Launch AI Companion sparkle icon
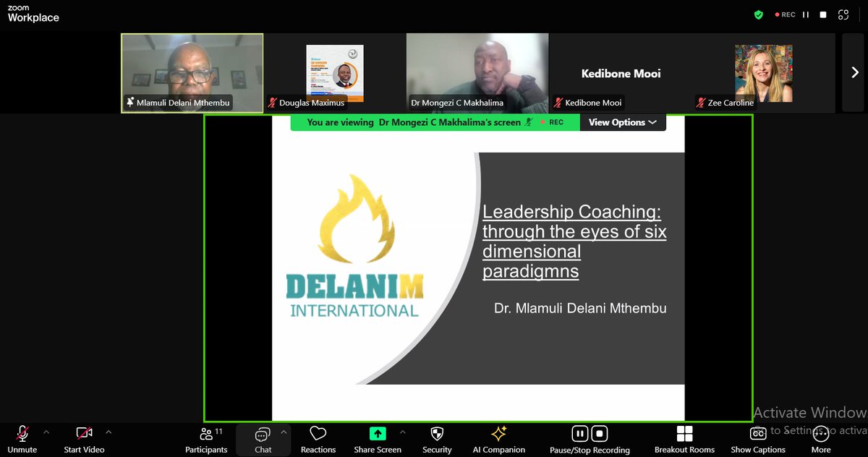Viewport: 868px width, 457px height. pos(499,440)
